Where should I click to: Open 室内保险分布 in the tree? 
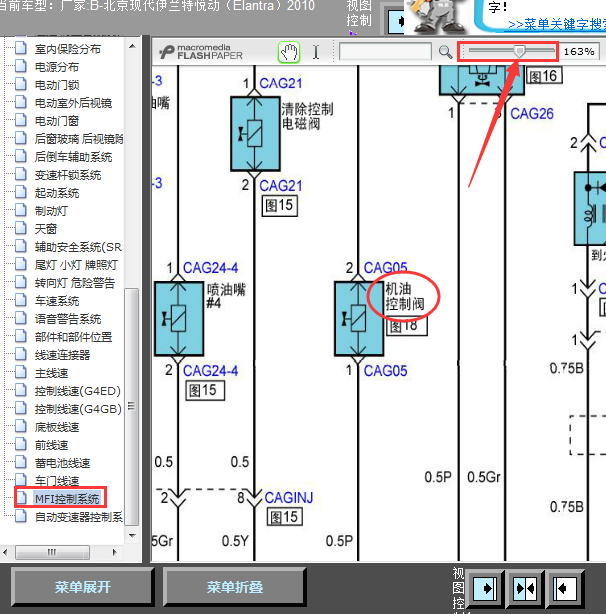(x=68, y=49)
